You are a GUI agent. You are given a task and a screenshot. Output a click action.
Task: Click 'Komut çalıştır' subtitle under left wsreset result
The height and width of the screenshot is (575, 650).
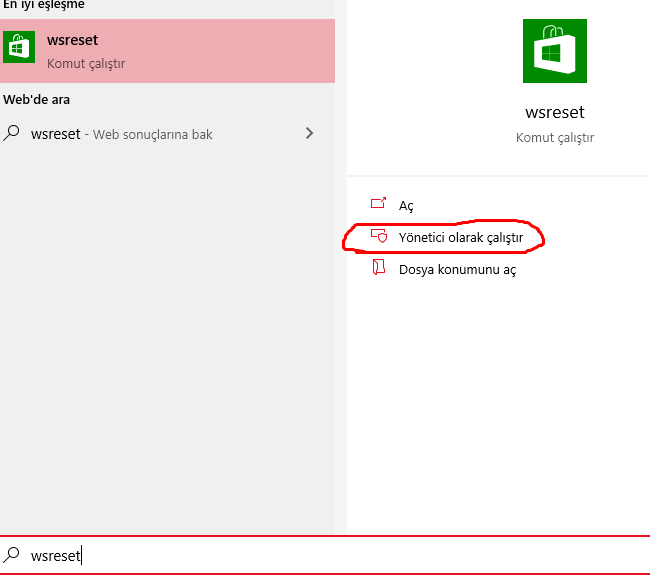(x=86, y=64)
